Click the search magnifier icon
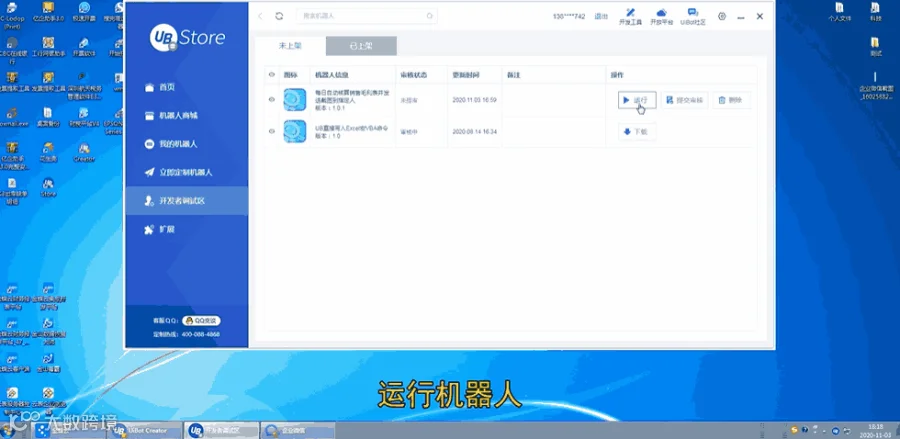900x439 pixels. 429,16
